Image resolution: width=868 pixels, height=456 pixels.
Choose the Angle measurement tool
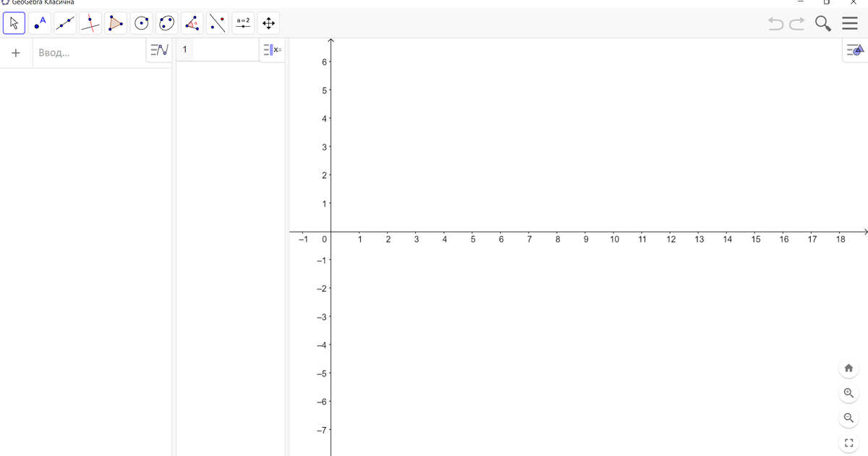[x=191, y=22]
